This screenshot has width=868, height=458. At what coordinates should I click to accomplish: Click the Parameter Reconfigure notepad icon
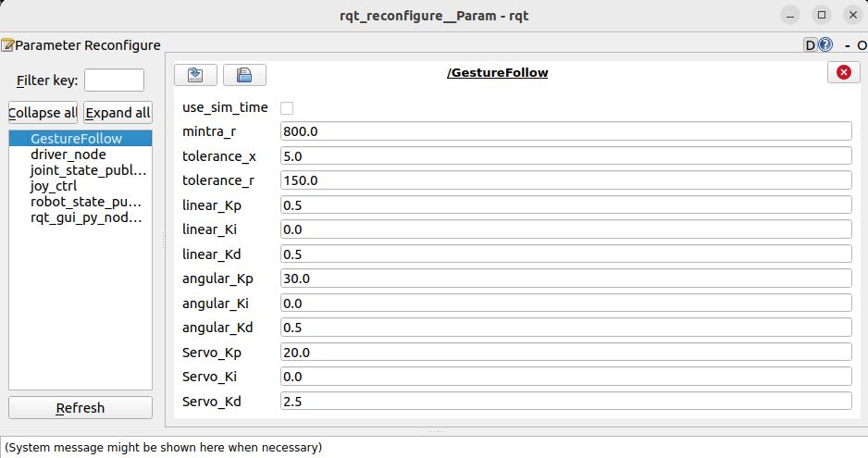pos(7,44)
